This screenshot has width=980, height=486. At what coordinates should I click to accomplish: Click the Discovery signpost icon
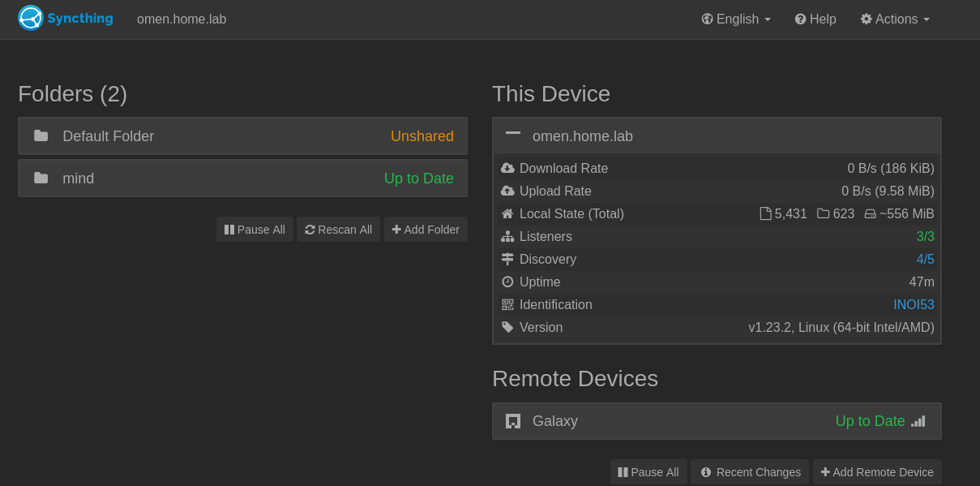507,260
